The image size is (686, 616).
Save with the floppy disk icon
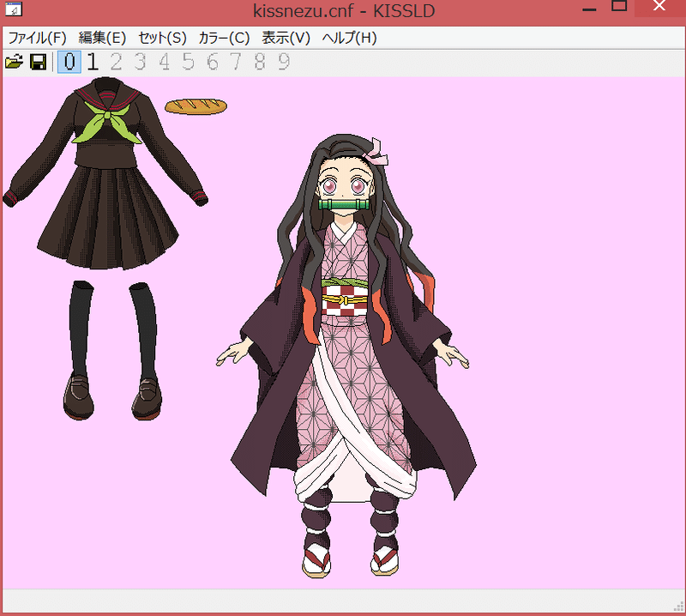[38, 62]
